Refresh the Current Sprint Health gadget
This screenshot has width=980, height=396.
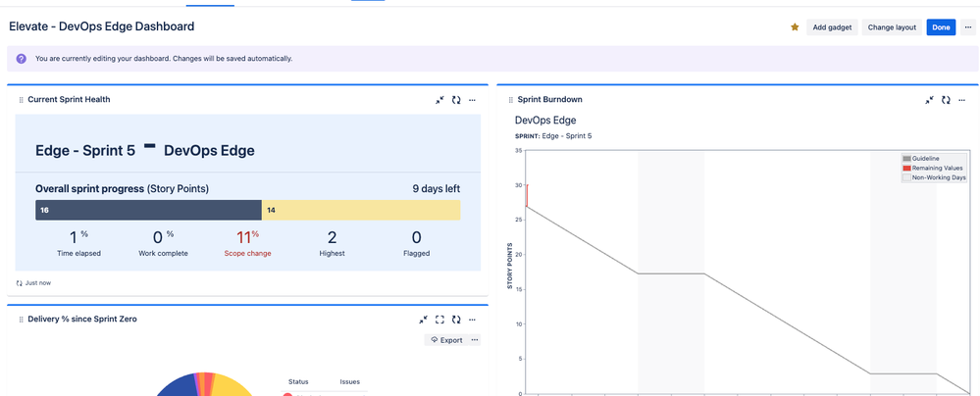456,100
